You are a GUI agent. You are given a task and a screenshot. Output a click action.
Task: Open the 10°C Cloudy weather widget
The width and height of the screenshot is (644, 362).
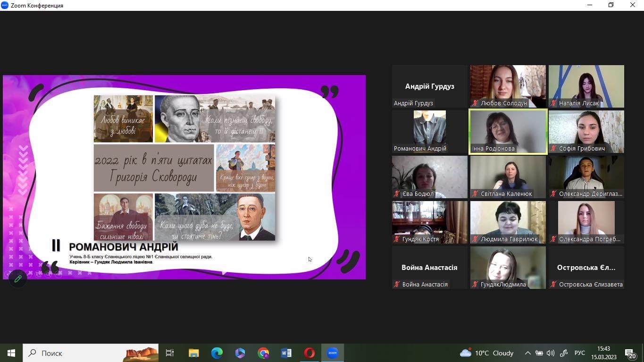click(x=486, y=353)
